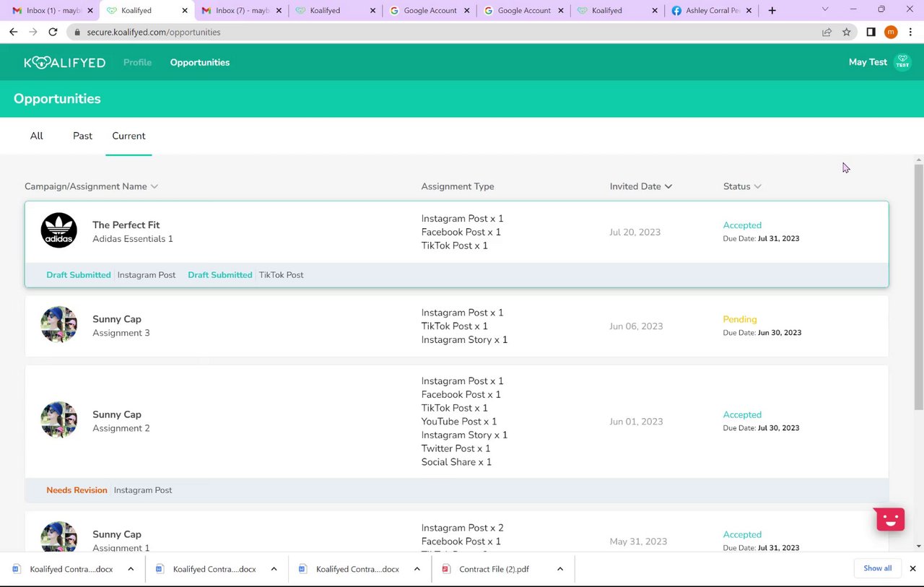Image resolution: width=924 pixels, height=587 pixels.
Task: Click Accepted status on The Perfect Fit
Action: click(742, 225)
